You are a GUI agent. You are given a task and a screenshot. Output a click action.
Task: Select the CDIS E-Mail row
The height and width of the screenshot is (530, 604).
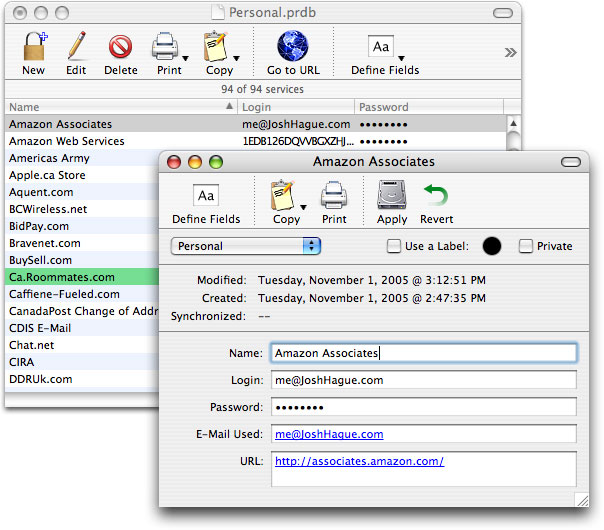coord(82,328)
